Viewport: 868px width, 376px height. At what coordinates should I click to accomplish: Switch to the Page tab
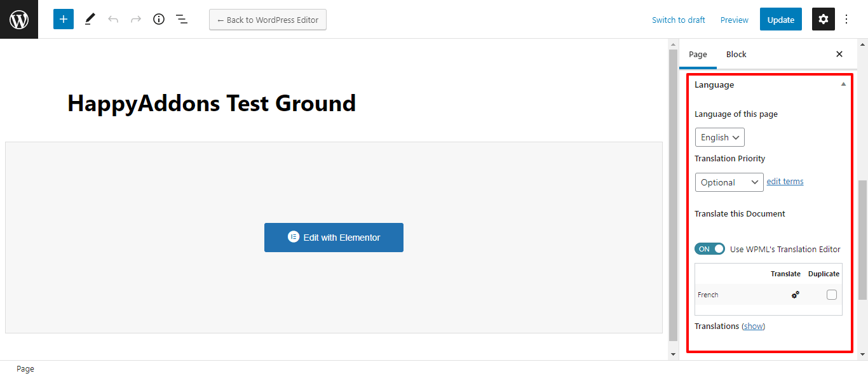tap(698, 54)
